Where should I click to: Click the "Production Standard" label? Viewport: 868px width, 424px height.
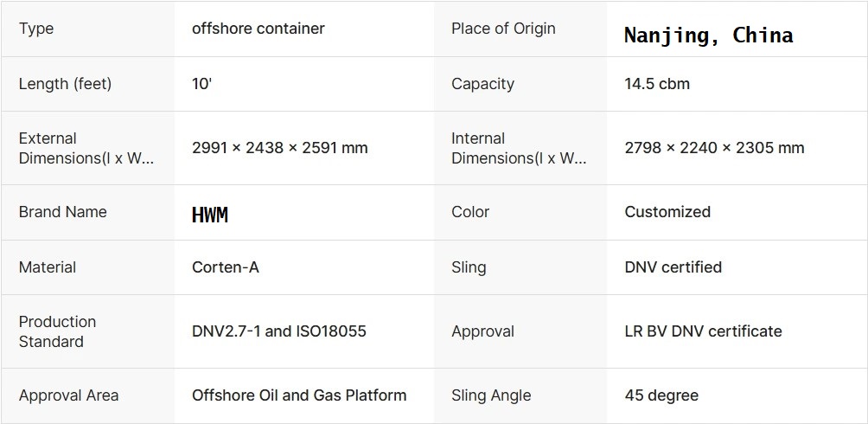point(57,331)
